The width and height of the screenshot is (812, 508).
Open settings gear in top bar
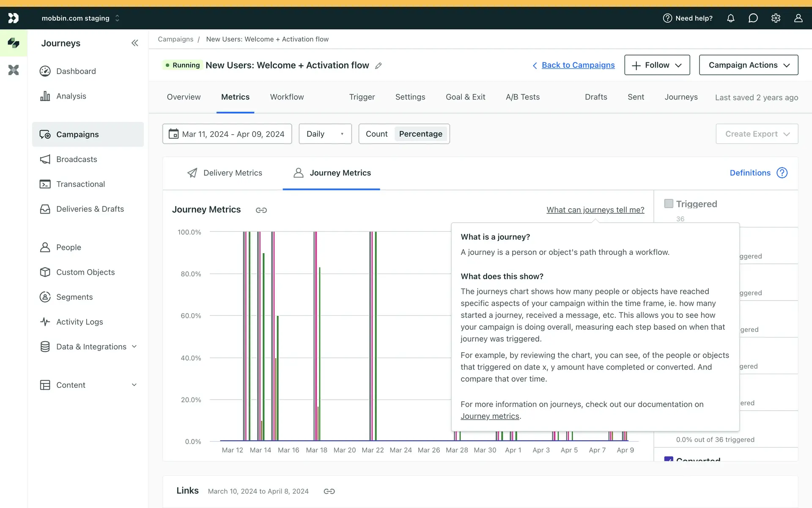pos(776,18)
